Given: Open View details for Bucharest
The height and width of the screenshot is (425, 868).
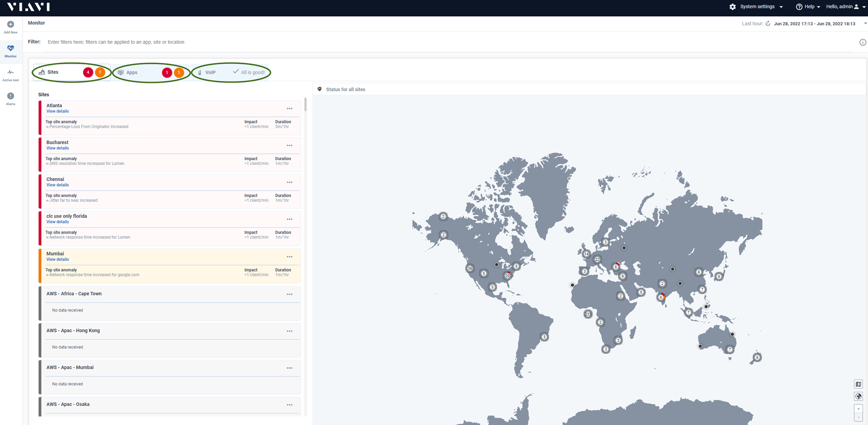Looking at the screenshot, I should [57, 148].
